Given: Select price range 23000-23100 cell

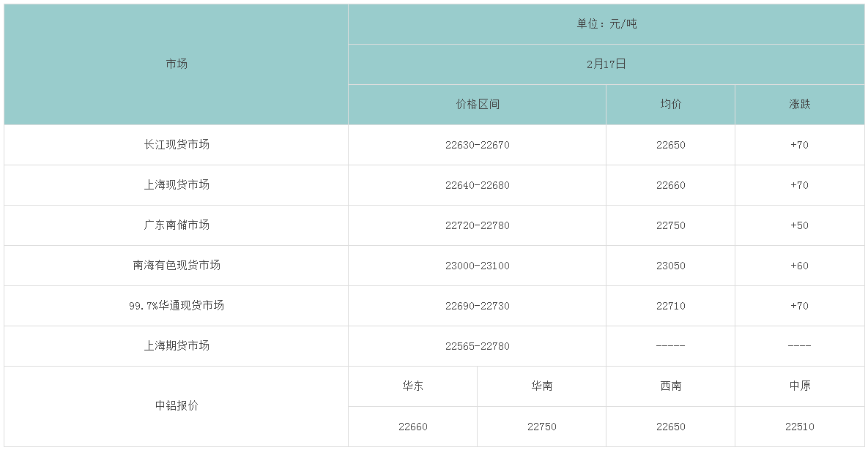Looking at the screenshot, I should 477,266.
